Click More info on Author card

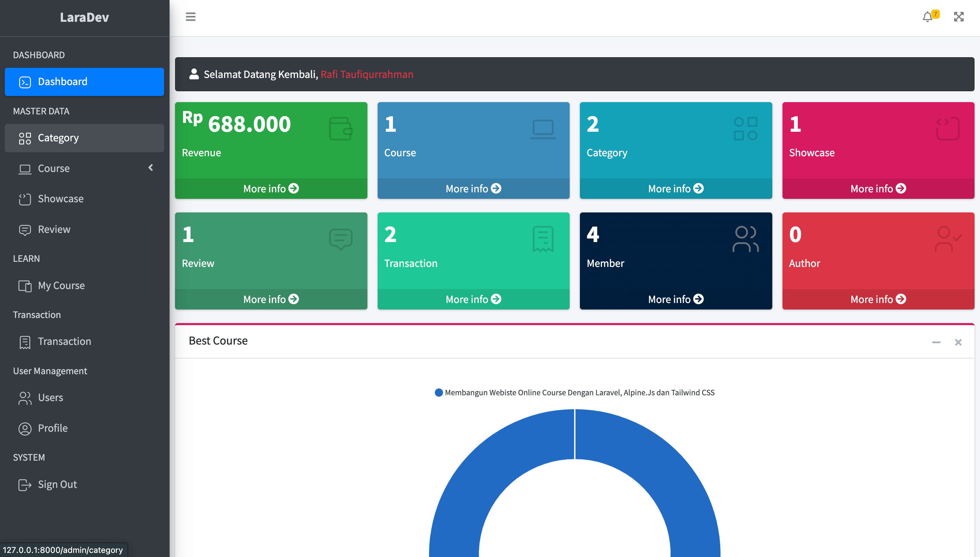pyautogui.click(x=878, y=299)
